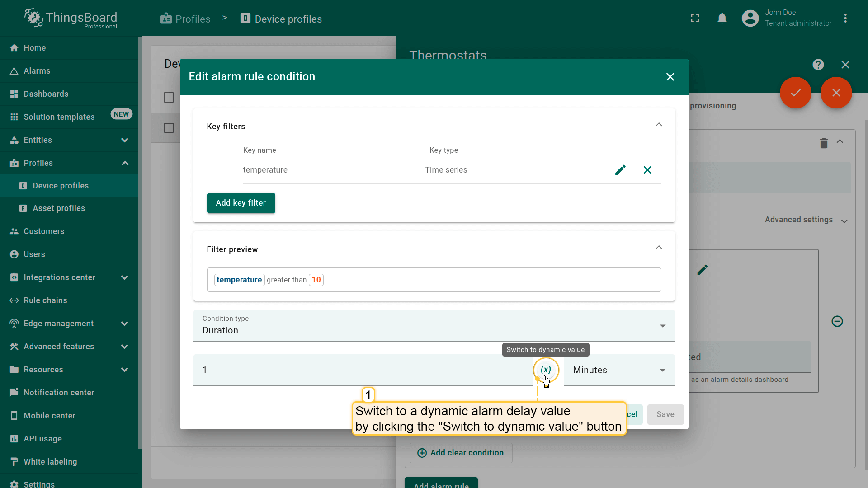Delete the alarm rule trash icon

[824, 143]
